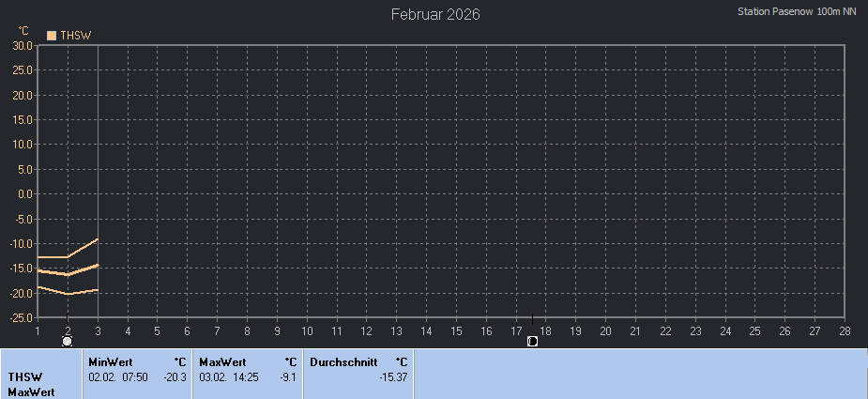The image size is (868, 399).
Task: Click day 28 on the x-axis
Action: click(845, 330)
